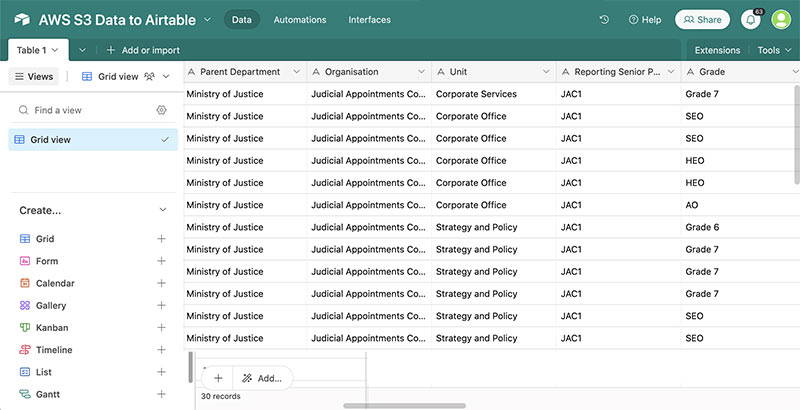Create a Calendar view
Screen dimensions: 800x410
[93, 283]
